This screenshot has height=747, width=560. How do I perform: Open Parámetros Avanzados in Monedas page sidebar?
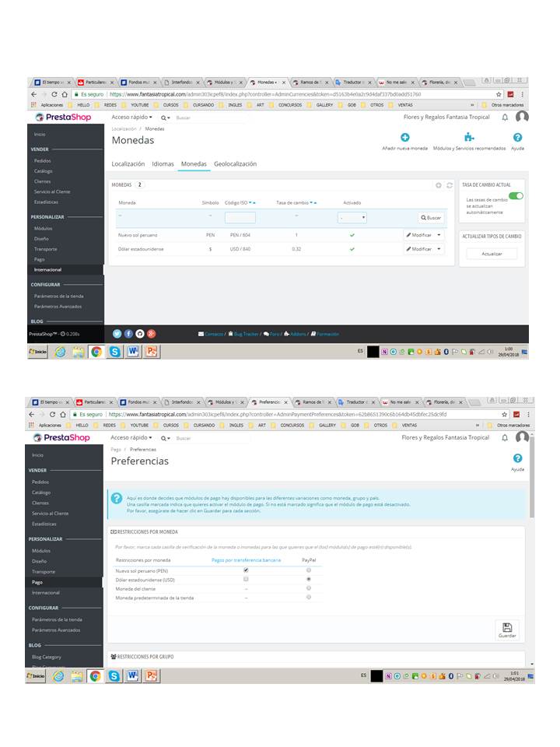coord(58,307)
